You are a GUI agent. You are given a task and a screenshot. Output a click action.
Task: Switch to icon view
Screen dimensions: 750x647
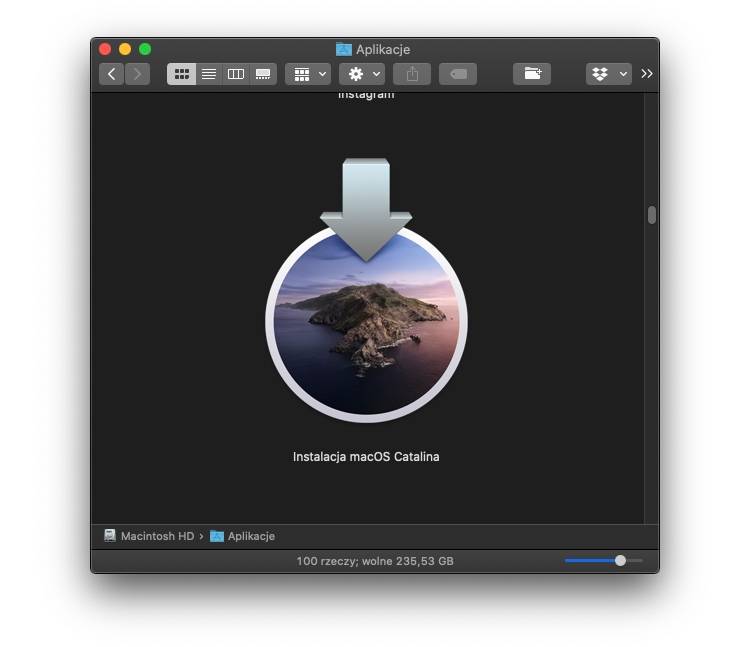click(181, 74)
